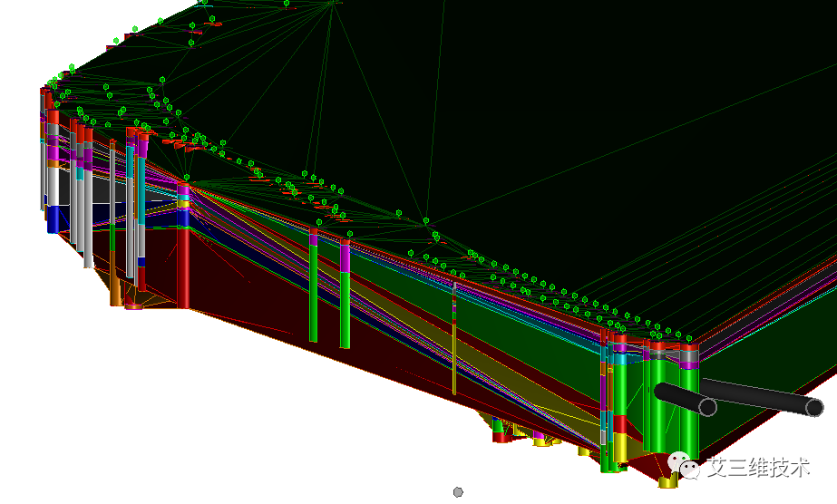Select the short yellow cylinder at the model's bottom corner
The height and width of the screenshot is (504, 837).
pos(667,481)
